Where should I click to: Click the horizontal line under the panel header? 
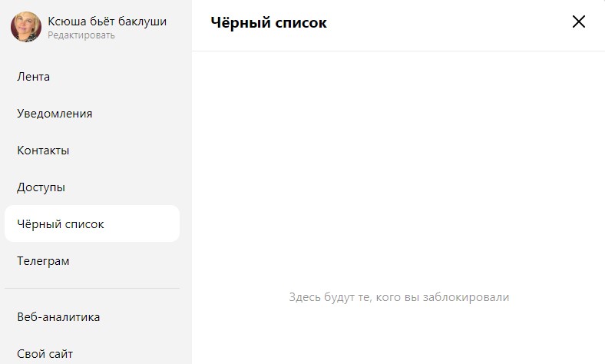click(398, 51)
